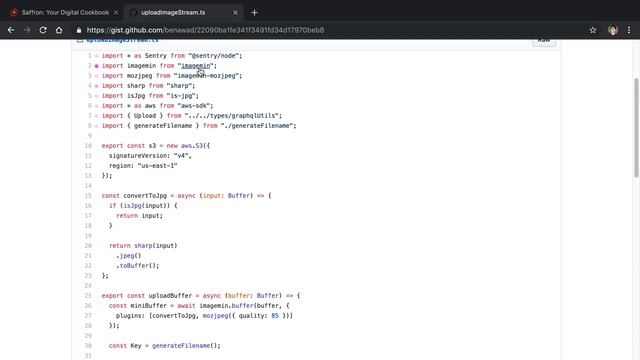Open the uploadImageStream.ts file name link
The image size is (640, 360).
click(122, 40)
